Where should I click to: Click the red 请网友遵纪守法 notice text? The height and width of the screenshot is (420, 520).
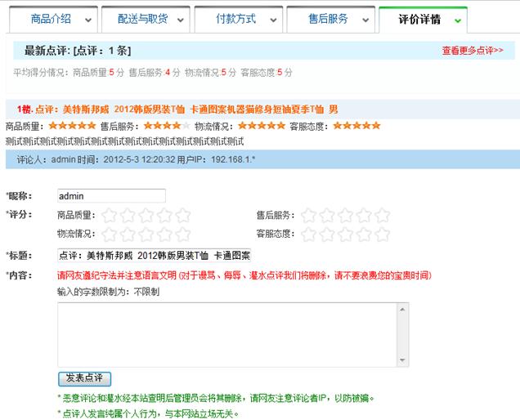[x=244, y=275]
